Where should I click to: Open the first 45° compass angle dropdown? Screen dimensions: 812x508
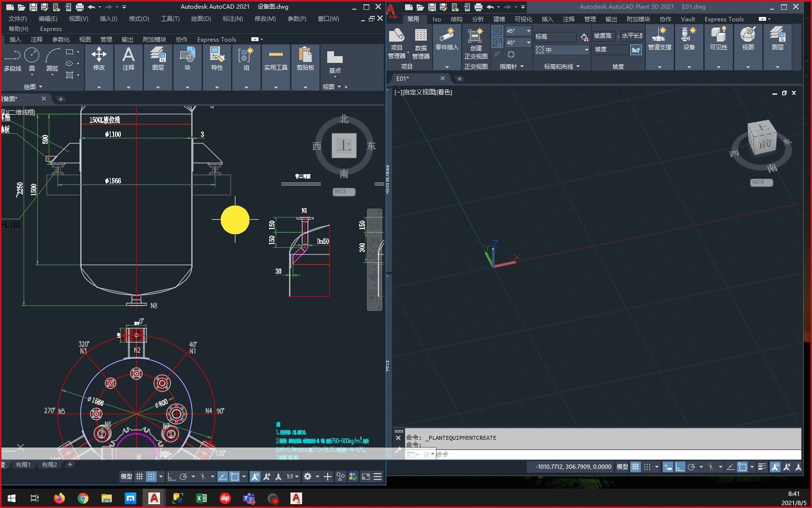click(x=528, y=31)
